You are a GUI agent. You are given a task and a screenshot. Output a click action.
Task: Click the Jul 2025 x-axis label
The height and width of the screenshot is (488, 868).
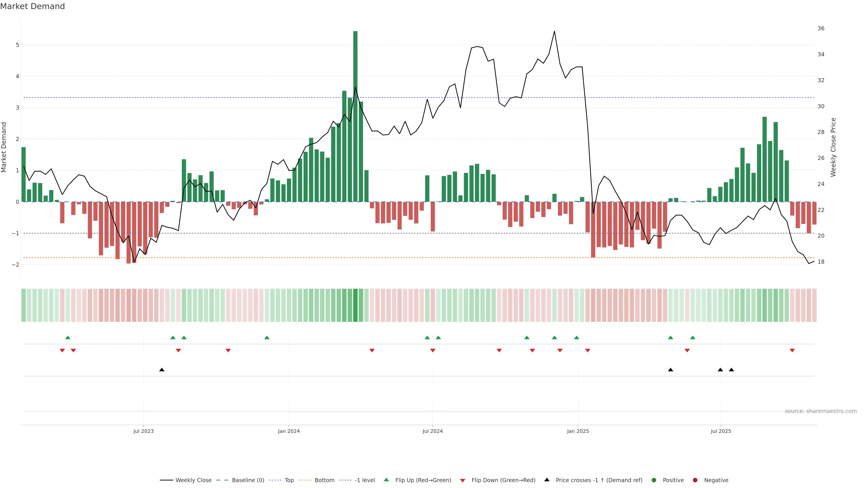[721, 431]
